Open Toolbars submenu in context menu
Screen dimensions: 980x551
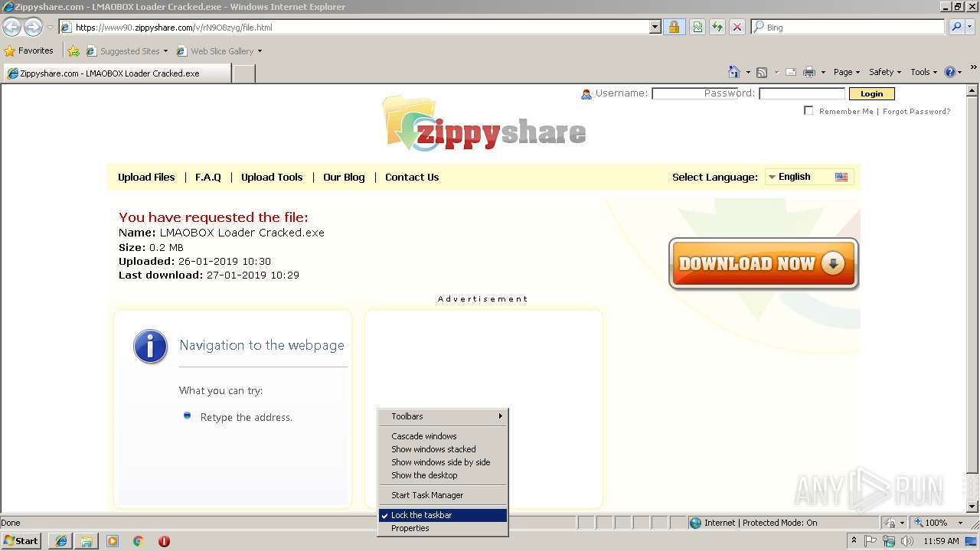coord(443,416)
